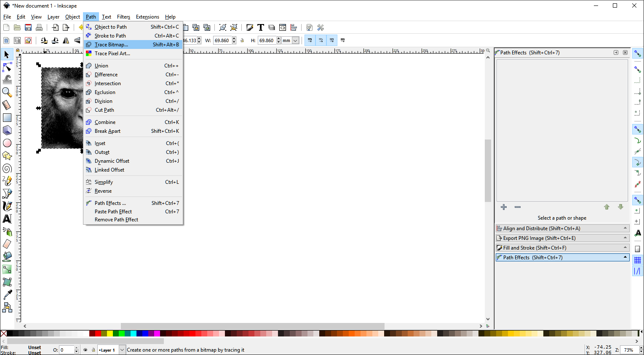Screen dimensions: 644x355
Task: Iconify Path Effects dialog button
Action: [616, 53]
